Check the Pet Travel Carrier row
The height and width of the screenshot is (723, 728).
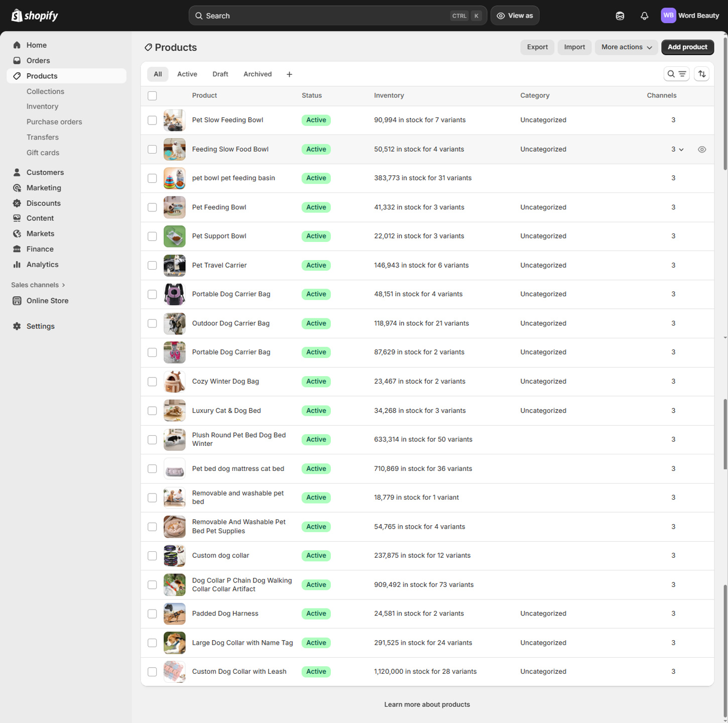[x=152, y=266]
